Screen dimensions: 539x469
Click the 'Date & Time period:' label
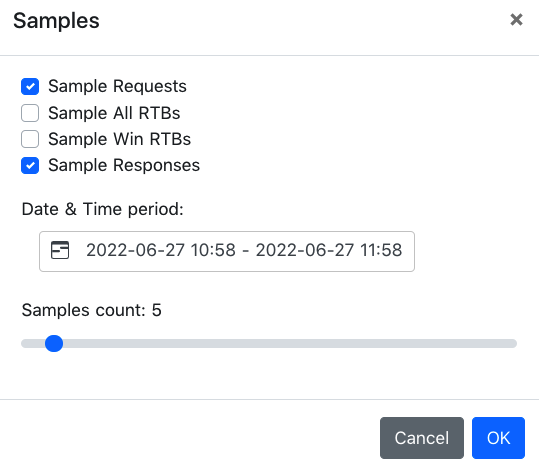tap(102, 209)
